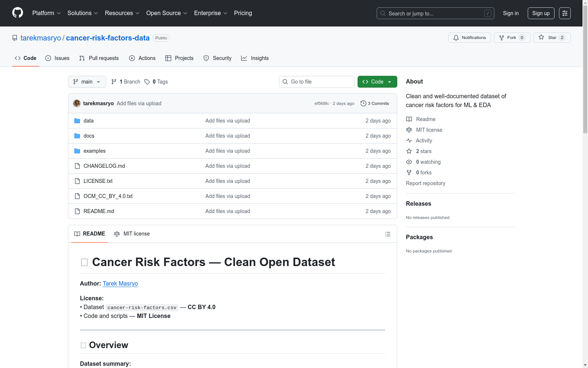Click the Sign in link

point(511,13)
